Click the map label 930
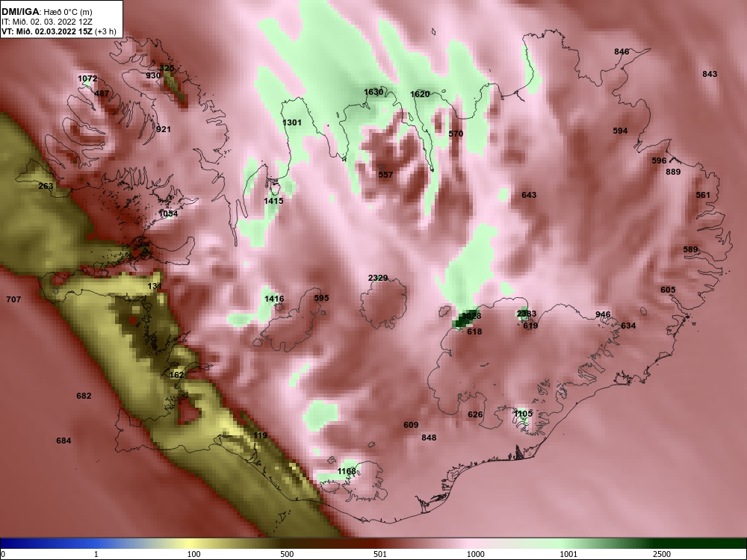Viewport: 747px width, 560px height. [x=153, y=75]
